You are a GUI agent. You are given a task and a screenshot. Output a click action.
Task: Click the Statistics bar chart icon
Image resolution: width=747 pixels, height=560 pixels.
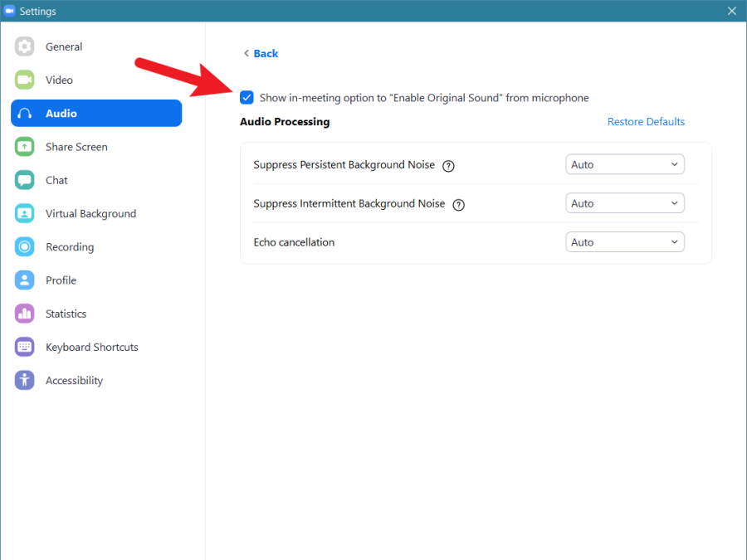[25, 314]
